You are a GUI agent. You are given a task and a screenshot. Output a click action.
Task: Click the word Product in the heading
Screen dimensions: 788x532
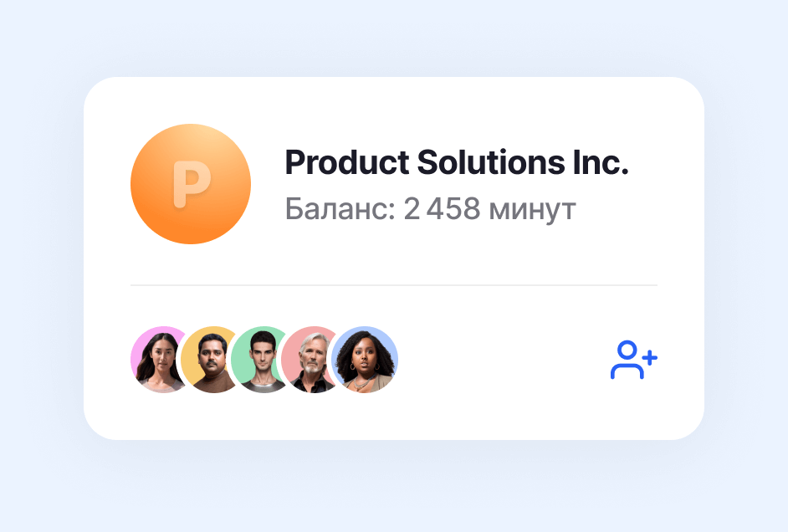[347, 163]
